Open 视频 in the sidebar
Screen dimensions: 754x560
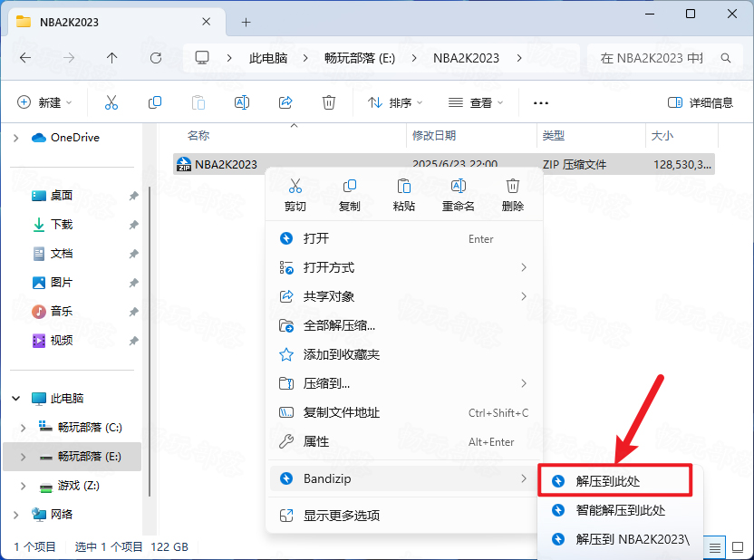[x=62, y=341]
